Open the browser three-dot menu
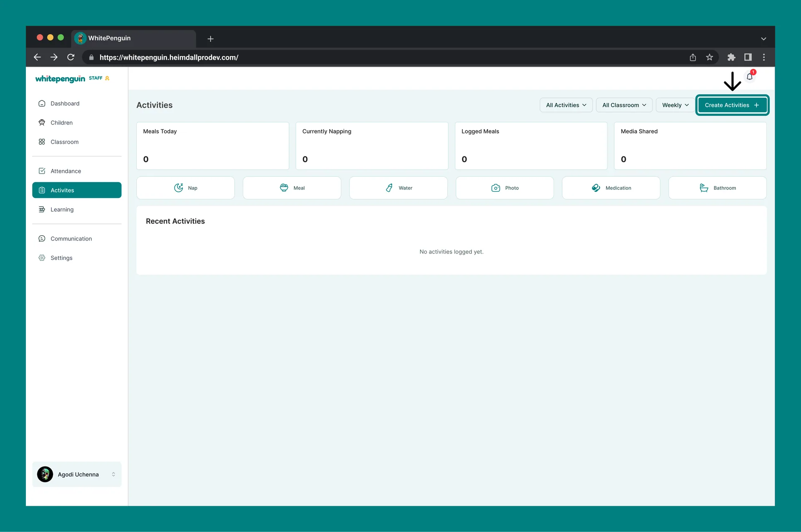Screen dimensions: 801x532 tap(764, 57)
